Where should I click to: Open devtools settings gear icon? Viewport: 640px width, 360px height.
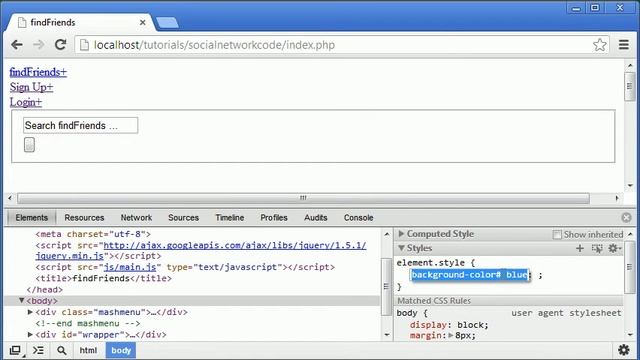coord(624,350)
